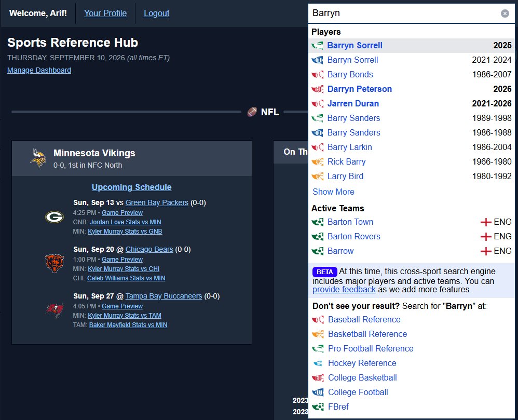The image size is (518, 420).
Task: Click the college football icon beside Barry Sanders 1986-1988
Action: click(318, 133)
